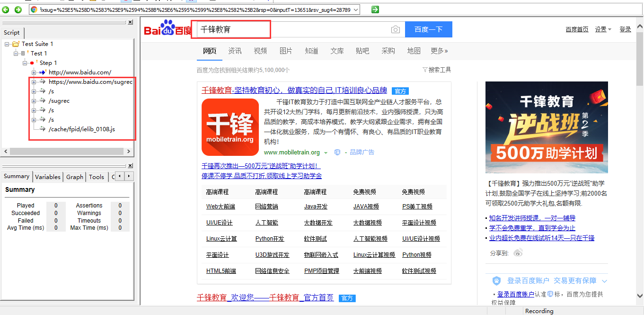Close the Script panel with its X
The height and width of the screenshot is (315, 644).
[x=131, y=22]
